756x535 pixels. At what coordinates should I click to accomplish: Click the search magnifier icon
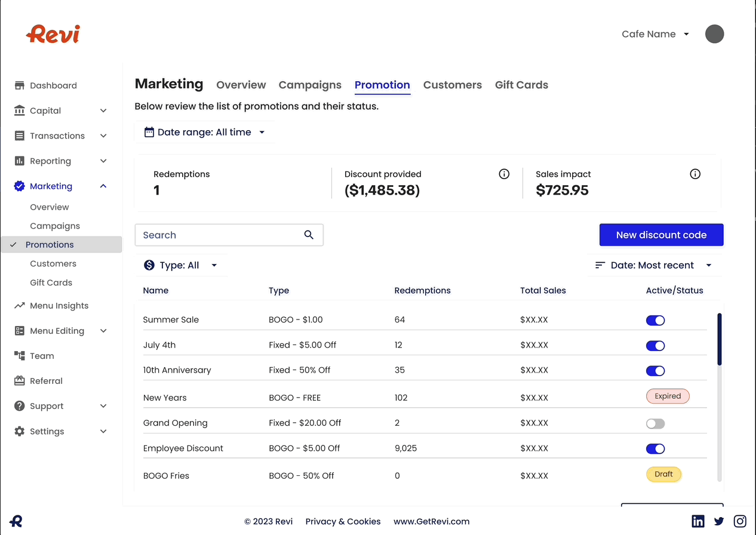click(x=309, y=235)
